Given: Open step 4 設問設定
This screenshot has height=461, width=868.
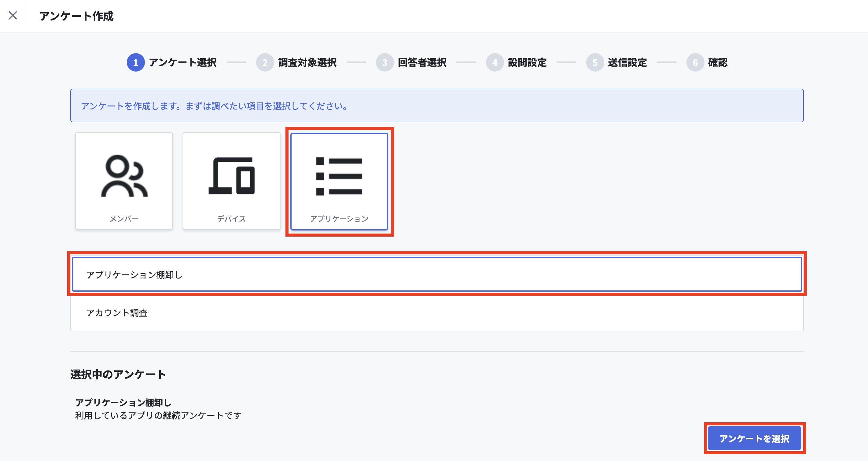Looking at the screenshot, I should (x=516, y=62).
